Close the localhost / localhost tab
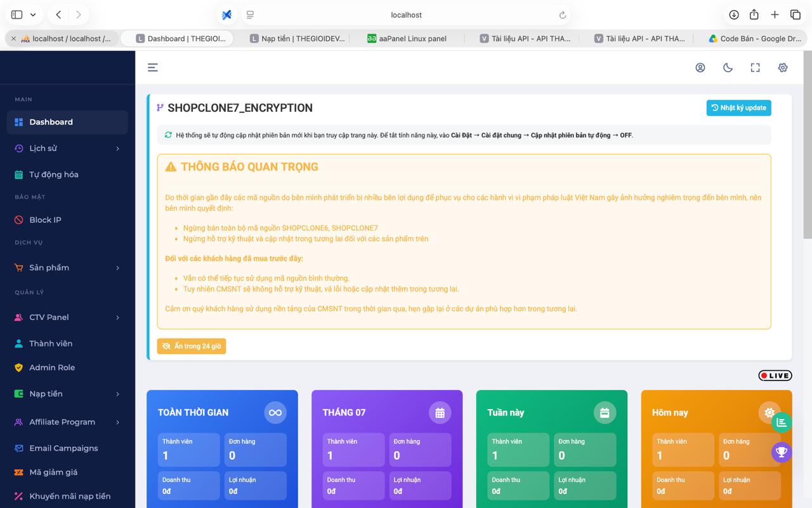 [13, 39]
